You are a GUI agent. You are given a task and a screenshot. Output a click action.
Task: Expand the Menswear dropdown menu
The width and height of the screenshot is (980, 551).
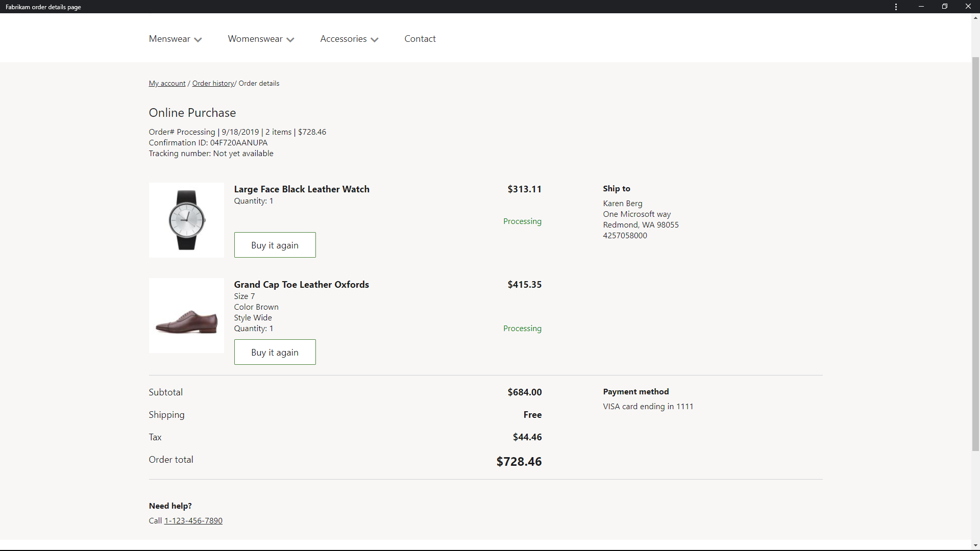click(x=175, y=39)
